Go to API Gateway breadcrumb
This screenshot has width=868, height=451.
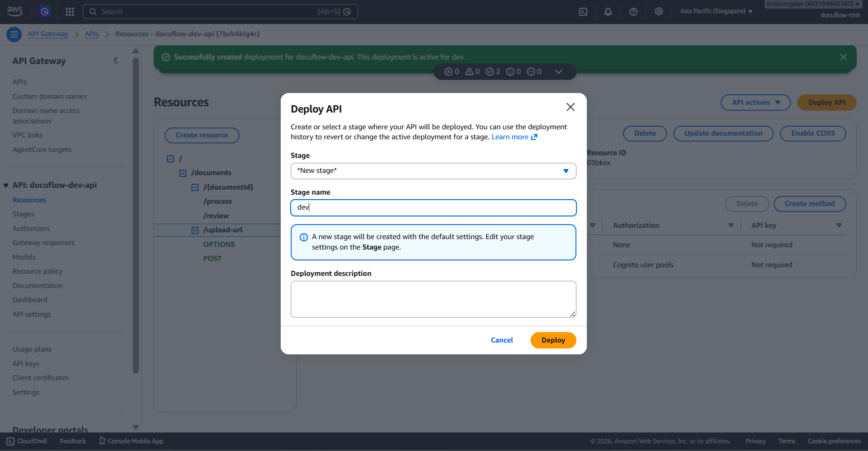click(48, 34)
